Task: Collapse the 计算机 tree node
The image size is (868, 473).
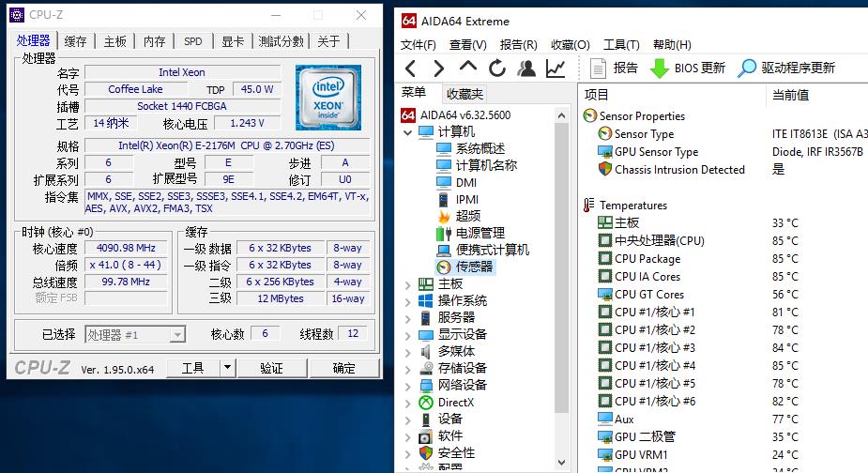Action: [x=408, y=132]
